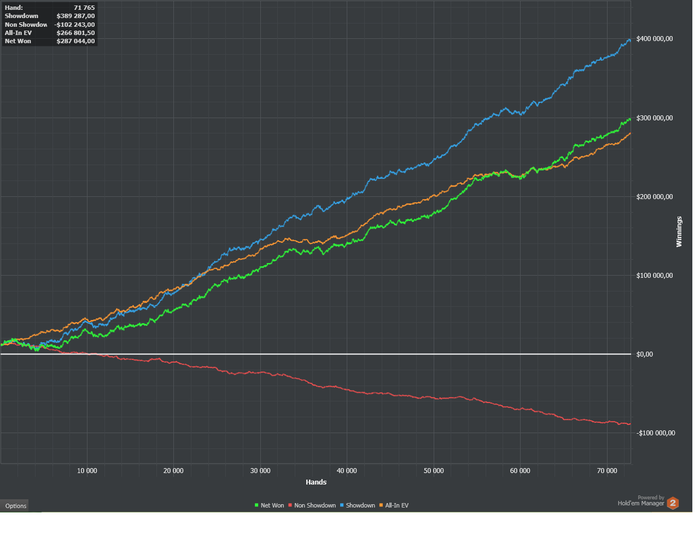The height and width of the screenshot is (560, 700).
Task: Click the $300 000,00 axis label
Action: 654,118
